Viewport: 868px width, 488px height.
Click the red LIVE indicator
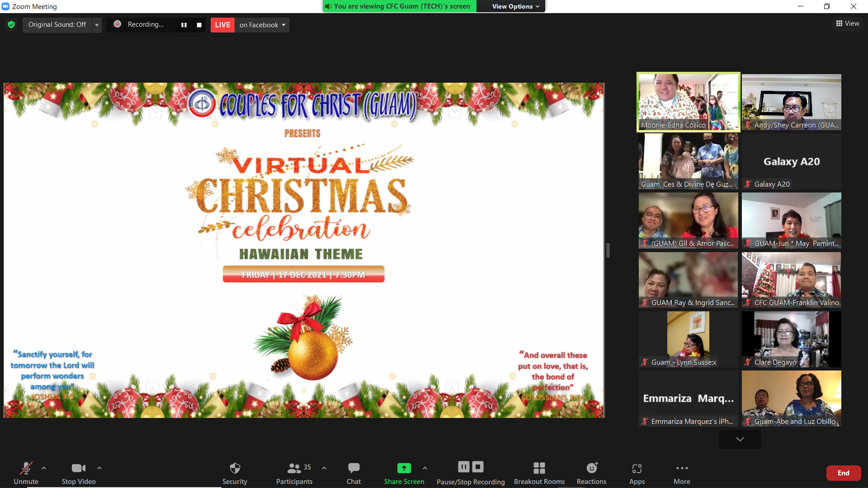(222, 25)
